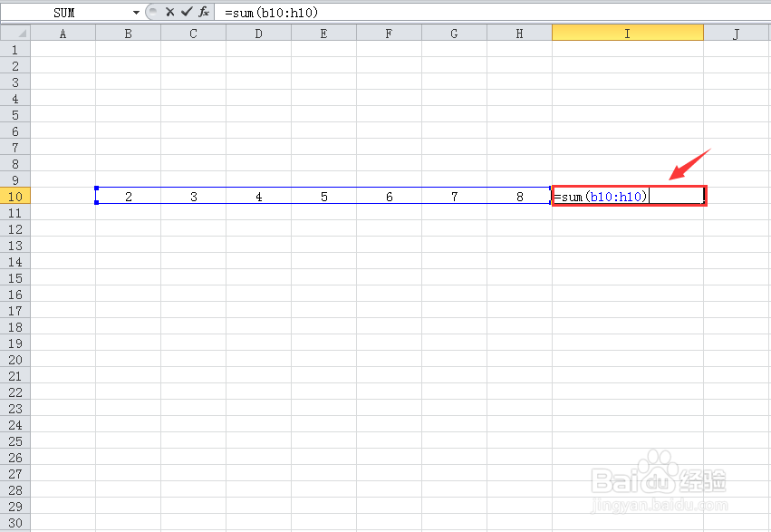Viewport: 771px width, 532px height.
Task: Click cell D10 containing 4
Action: (258, 197)
